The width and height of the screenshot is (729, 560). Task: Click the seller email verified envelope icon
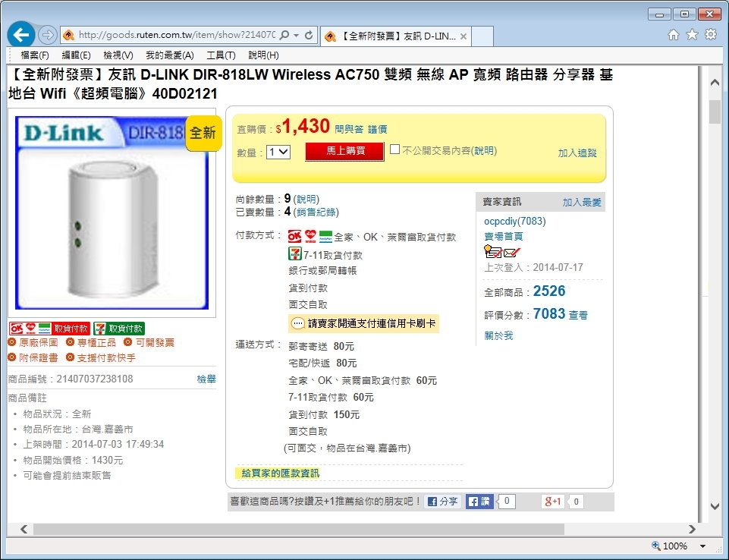pos(512,253)
